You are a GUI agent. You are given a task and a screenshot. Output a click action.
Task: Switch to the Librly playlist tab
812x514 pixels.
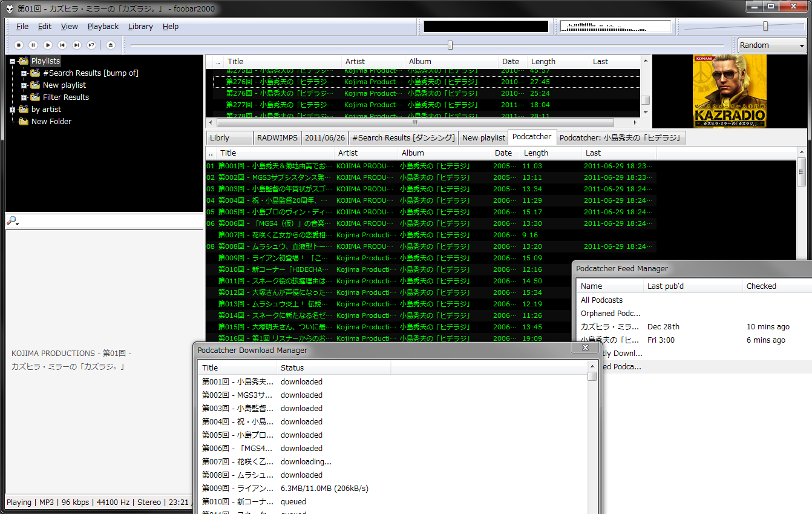[x=229, y=138]
